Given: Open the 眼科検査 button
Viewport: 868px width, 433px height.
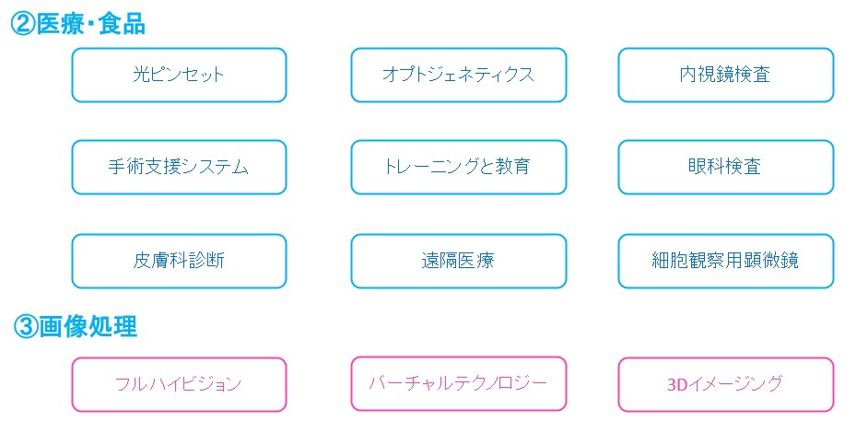Looking at the screenshot, I should click(x=725, y=167).
